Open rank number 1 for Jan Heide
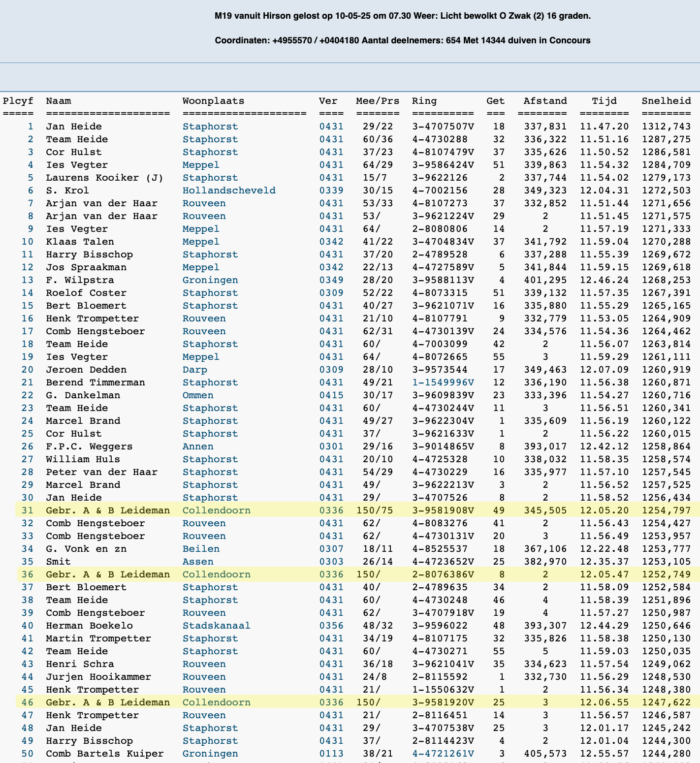Image resolution: width=700 pixels, height=763 pixels. point(31,127)
